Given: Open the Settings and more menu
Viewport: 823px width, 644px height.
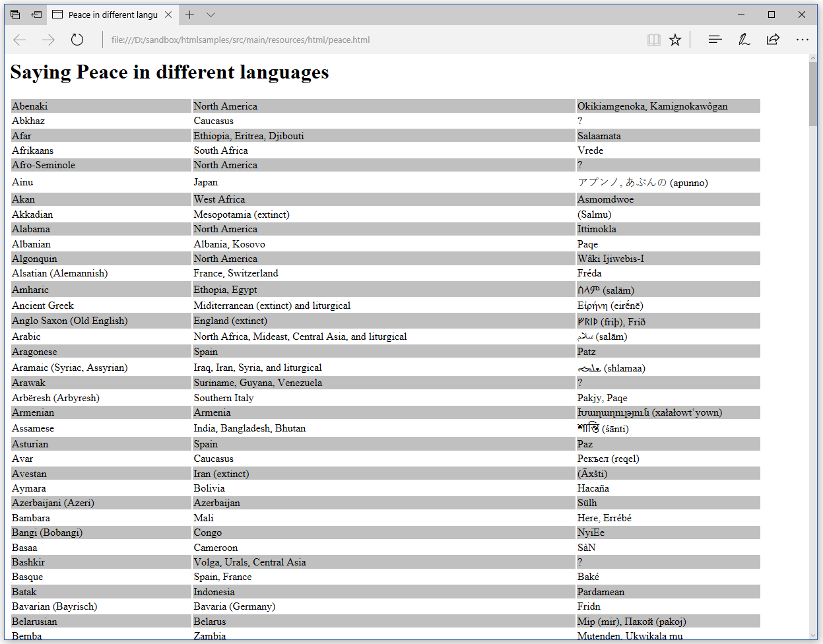Looking at the screenshot, I should [x=802, y=40].
